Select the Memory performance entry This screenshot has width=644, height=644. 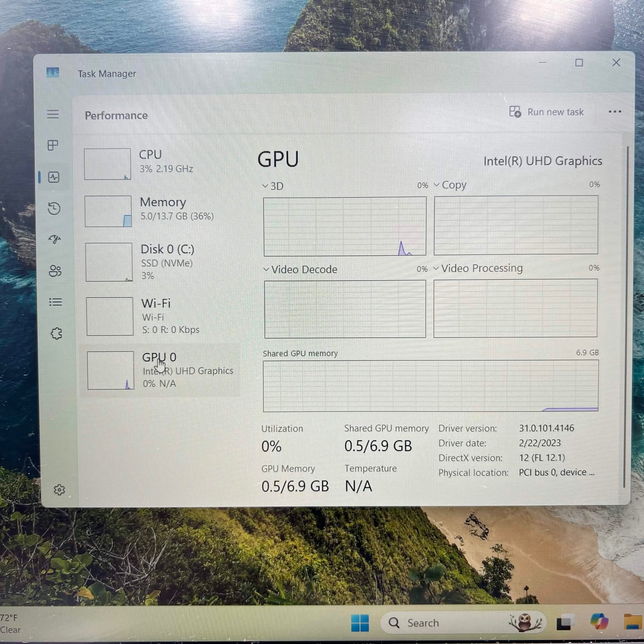(160, 211)
